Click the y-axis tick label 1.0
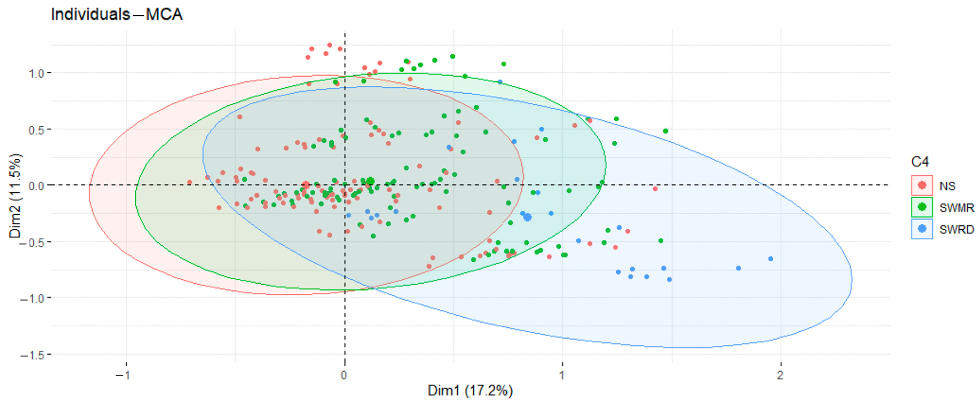This screenshot has width=980, height=406. [37, 73]
